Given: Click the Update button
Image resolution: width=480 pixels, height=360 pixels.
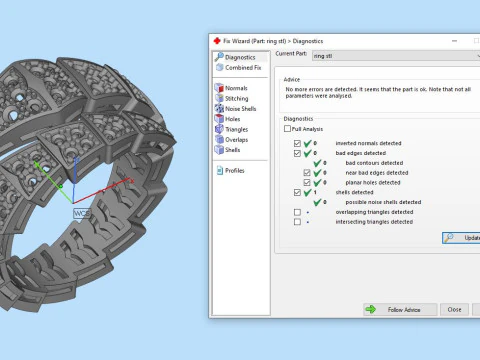Looking at the screenshot, I should tap(461, 238).
